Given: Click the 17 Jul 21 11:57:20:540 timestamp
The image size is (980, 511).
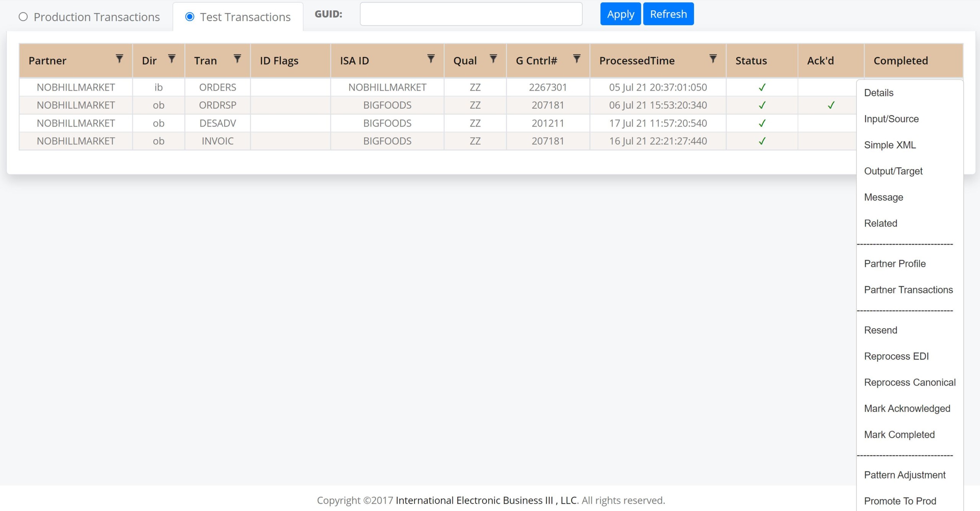Looking at the screenshot, I should [x=658, y=123].
